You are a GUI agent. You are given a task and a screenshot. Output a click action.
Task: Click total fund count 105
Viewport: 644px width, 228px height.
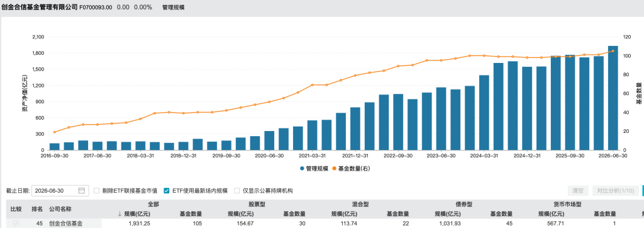coord(197,224)
